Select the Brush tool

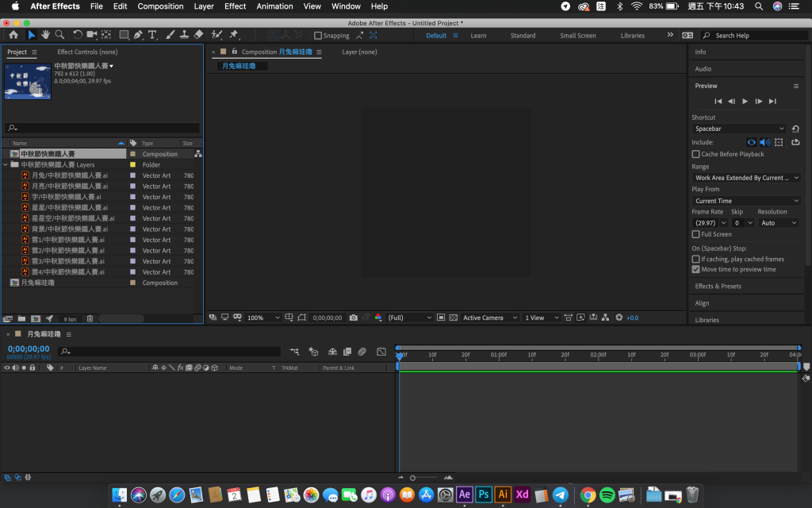(170, 35)
